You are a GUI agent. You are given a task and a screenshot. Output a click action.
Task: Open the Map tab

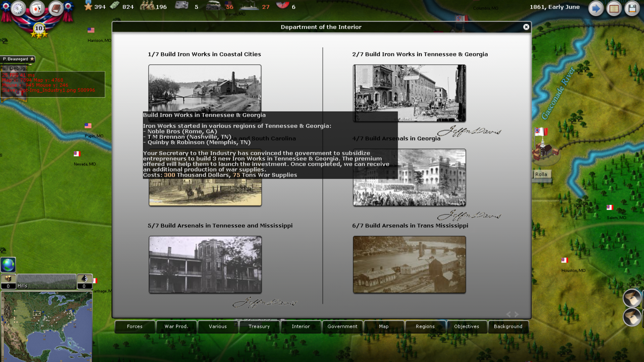pos(384,326)
